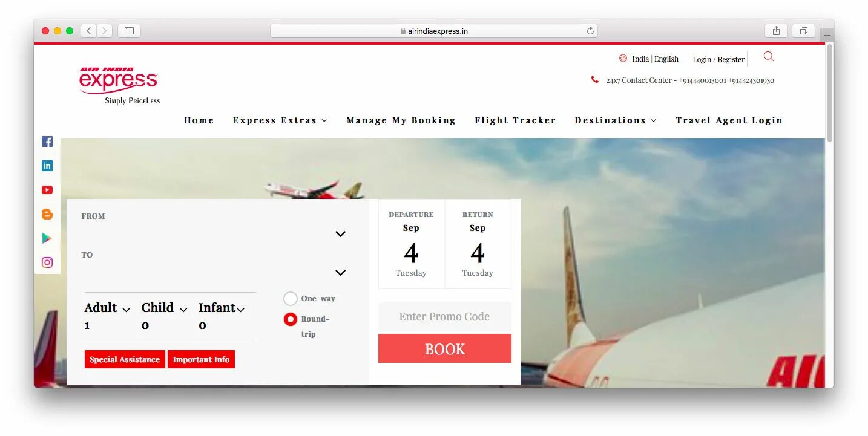Open Manage My Booking menu item
Viewport: 868px width, 436px height.
pos(401,120)
